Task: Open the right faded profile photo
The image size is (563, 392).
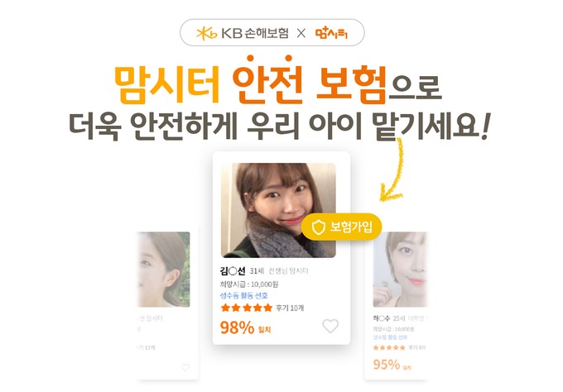Action: point(400,270)
